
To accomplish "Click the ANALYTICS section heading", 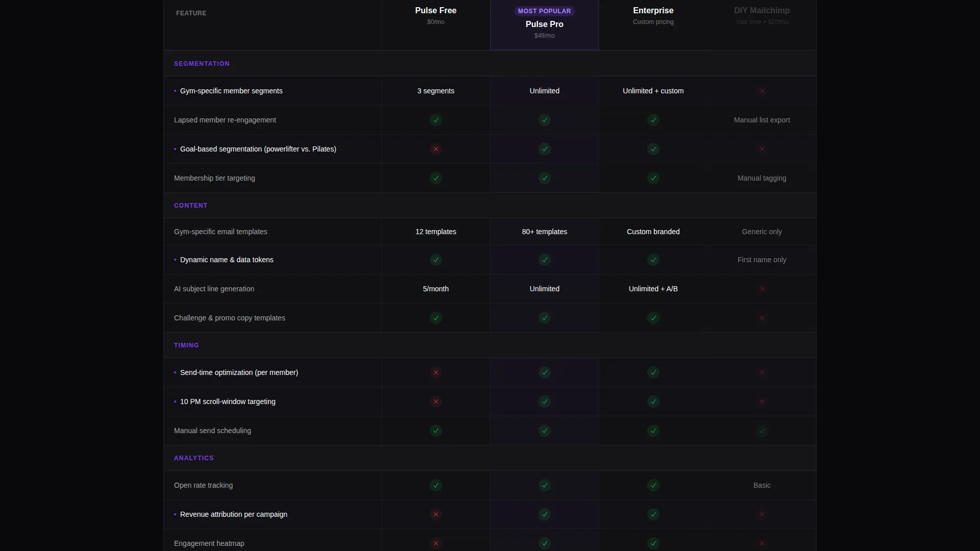I will 193,458.
